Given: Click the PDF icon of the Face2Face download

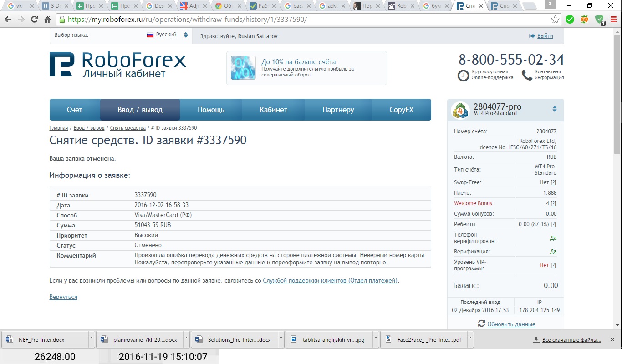Looking at the screenshot, I should (388, 339).
